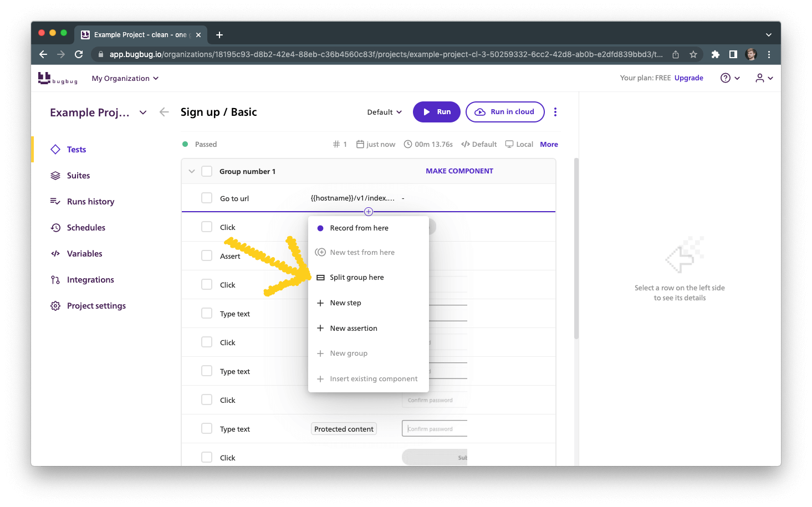
Task: Open the browser extensions puzzle icon
Action: [716, 54]
